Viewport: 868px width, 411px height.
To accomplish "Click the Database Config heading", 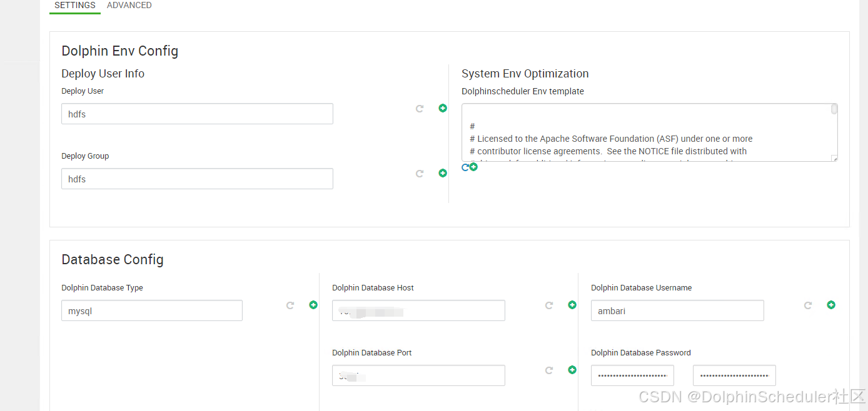I will pos(113,259).
